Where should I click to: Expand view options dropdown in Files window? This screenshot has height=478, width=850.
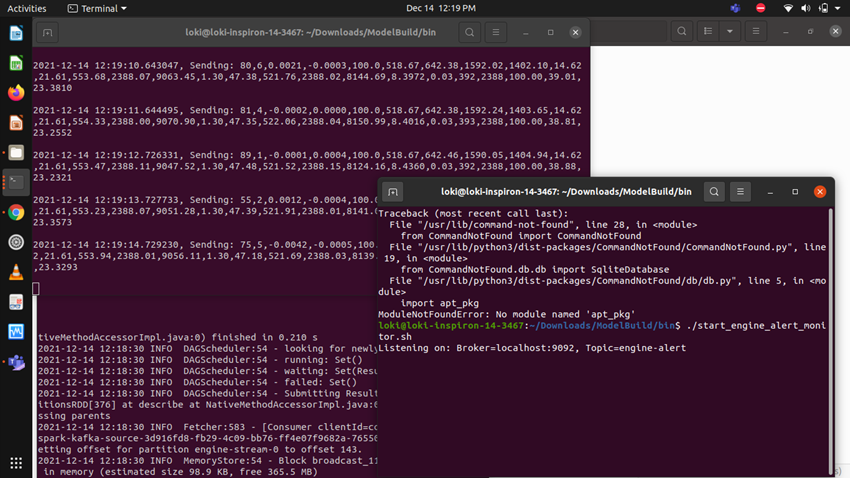(730, 31)
